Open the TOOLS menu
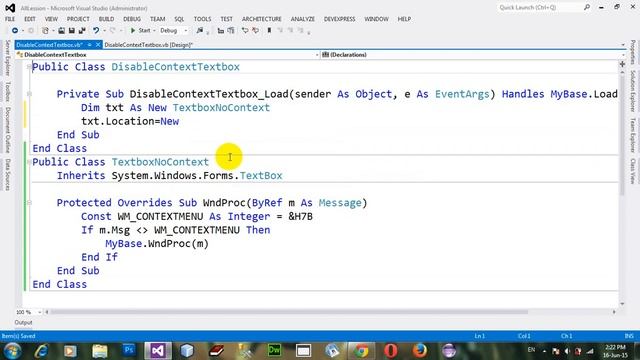This screenshot has width=640, height=360. pyautogui.click(x=202, y=19)
